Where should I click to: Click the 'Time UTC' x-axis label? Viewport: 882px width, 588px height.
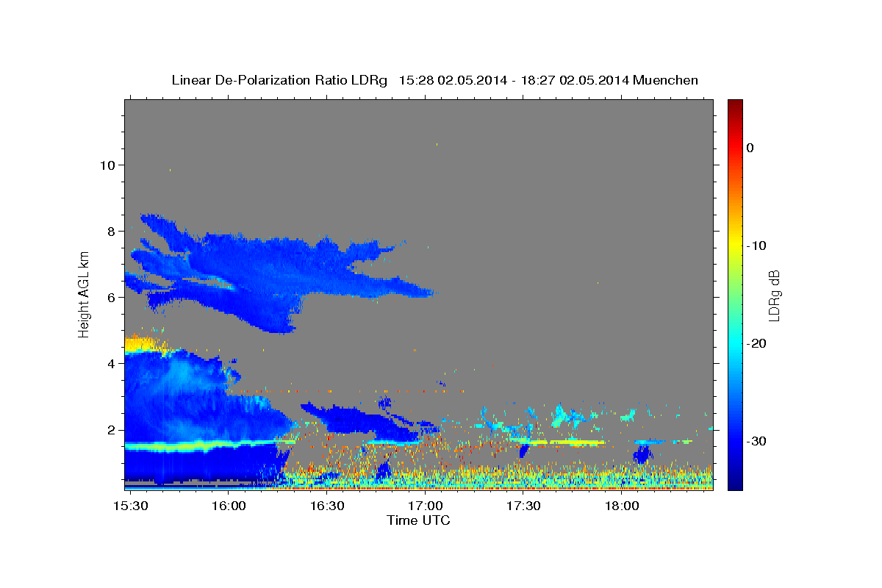click(x=418, y=520)
